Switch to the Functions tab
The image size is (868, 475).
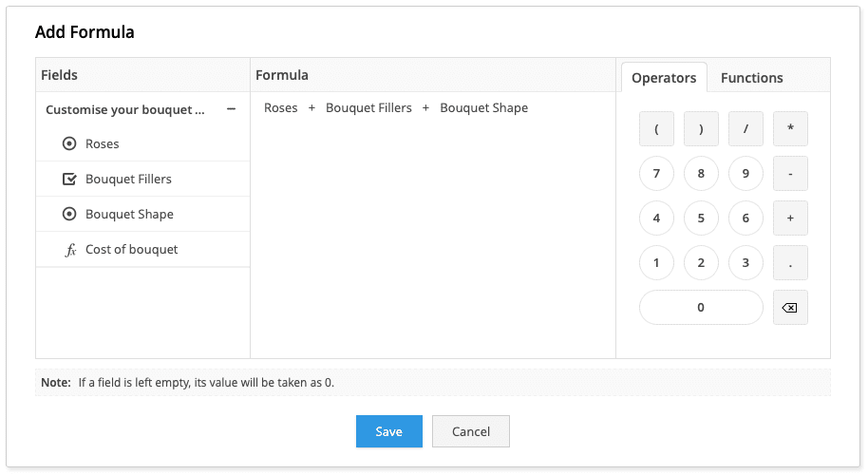[751, 78]
